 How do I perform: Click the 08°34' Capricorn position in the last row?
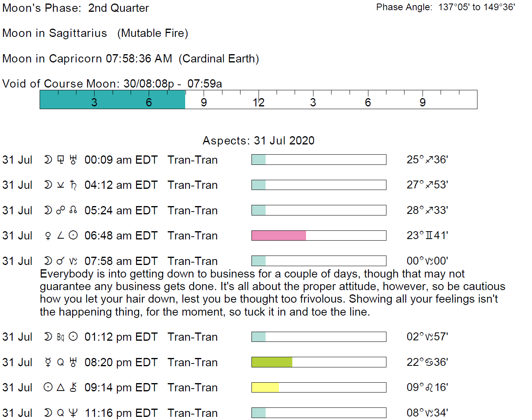click(427, 413)
